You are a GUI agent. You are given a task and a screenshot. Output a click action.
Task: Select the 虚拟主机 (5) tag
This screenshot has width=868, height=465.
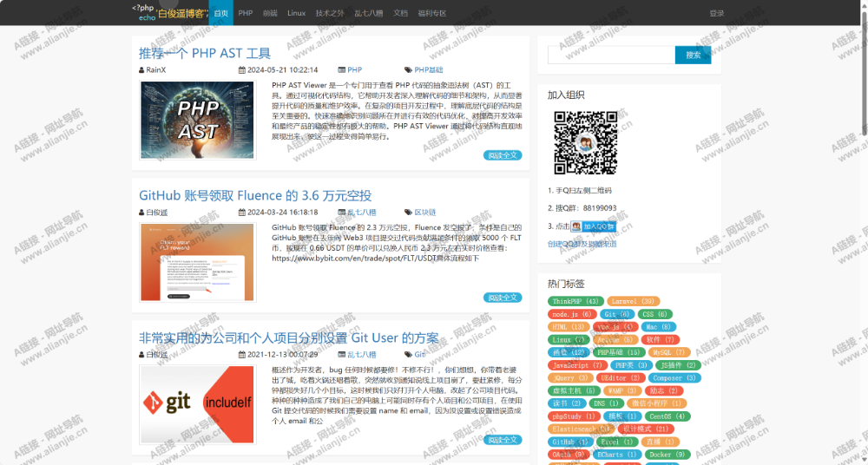point(574,390)
